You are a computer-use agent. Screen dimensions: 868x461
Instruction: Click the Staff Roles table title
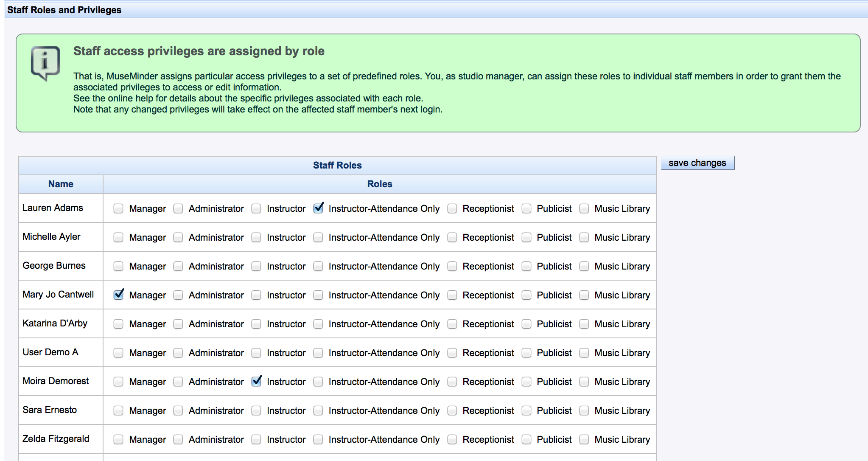coord(337,166)
